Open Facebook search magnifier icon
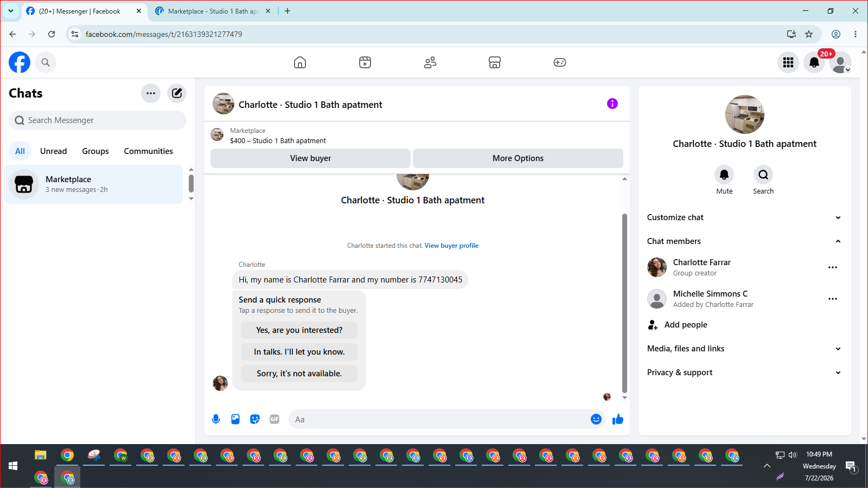The height and width of the screenshot is (488, 868). click(46, 62)
